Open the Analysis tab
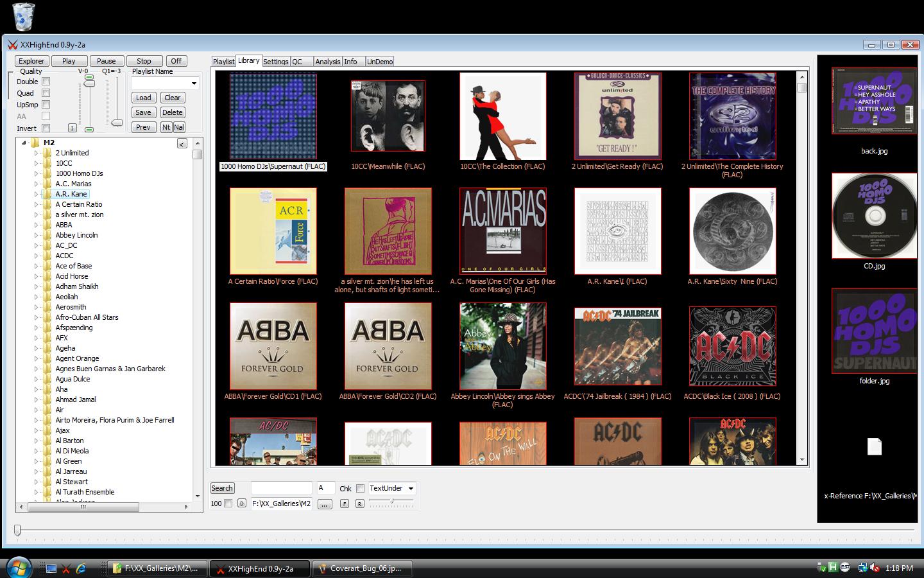 click(x=328, y=62)
